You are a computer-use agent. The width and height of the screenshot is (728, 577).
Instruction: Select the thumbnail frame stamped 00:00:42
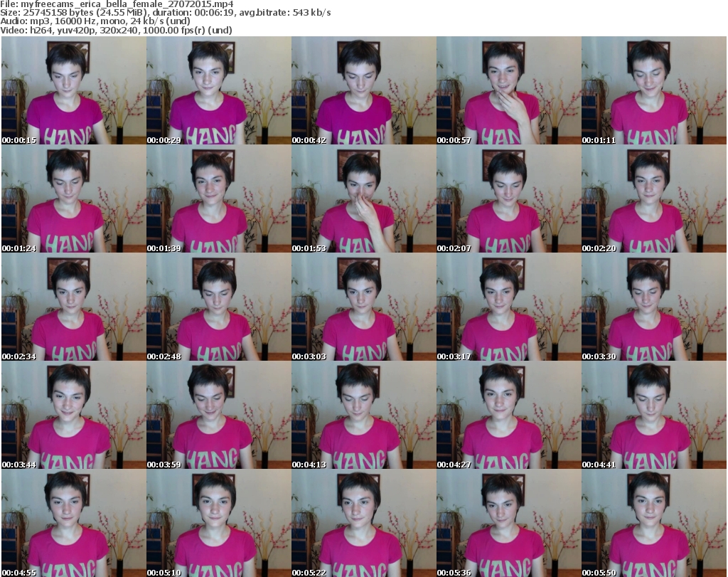pos(363,90)
